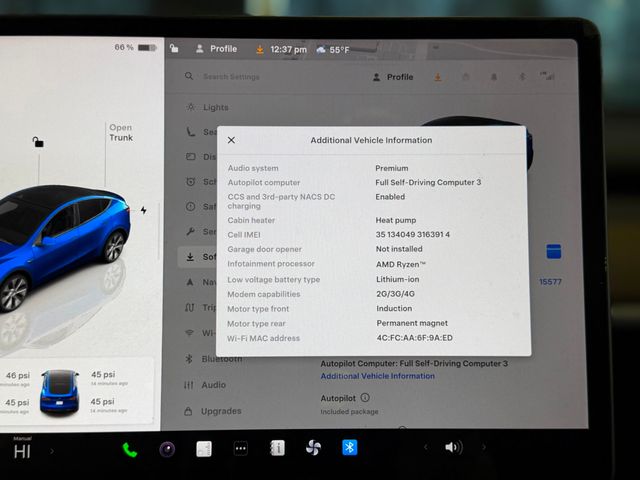Open the Lights settings menu
The image size is (640, 480).
(x=207, y=107)
